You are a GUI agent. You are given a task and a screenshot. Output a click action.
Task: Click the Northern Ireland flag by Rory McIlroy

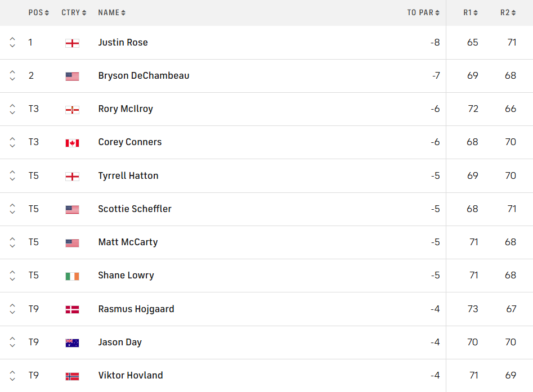(72, 109)
